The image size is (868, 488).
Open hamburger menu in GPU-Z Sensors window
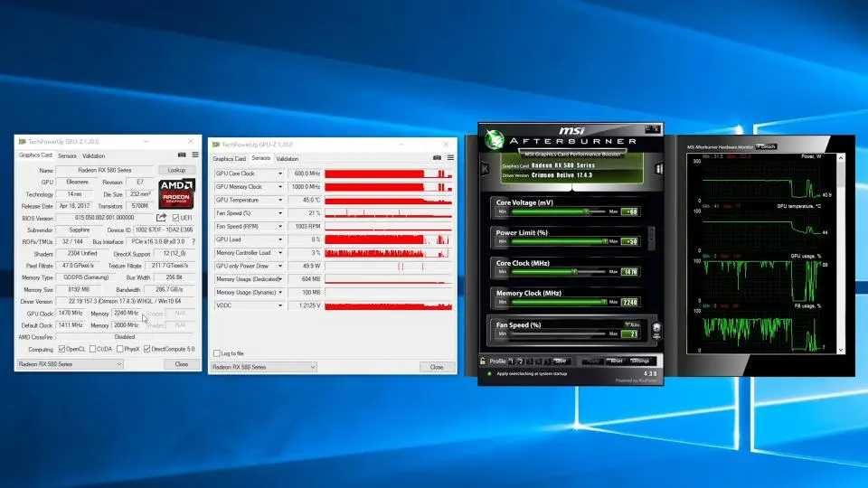[450, 157]
